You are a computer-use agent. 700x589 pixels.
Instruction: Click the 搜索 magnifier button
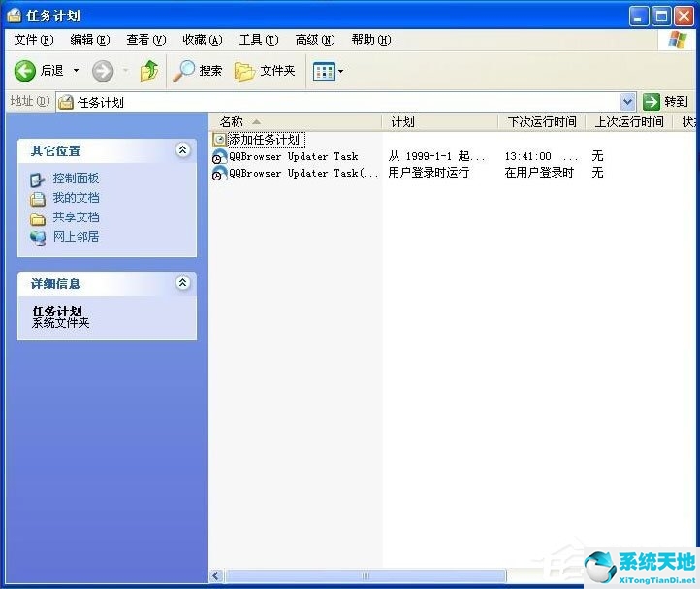tap(198, 71)
